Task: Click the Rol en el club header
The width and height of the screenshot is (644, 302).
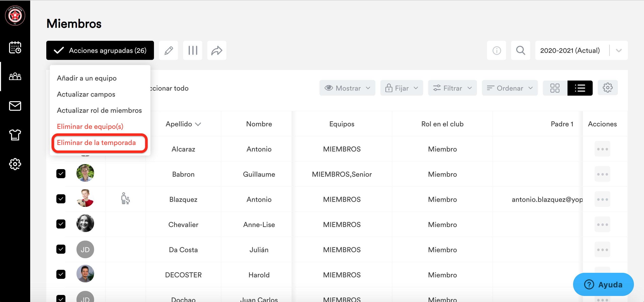Action: 442,124
